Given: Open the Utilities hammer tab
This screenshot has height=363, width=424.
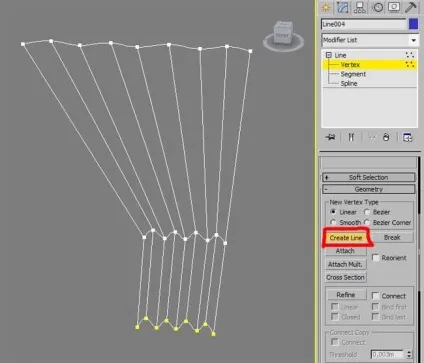Looking at the screenshot, I should click(x=411, y=7).
